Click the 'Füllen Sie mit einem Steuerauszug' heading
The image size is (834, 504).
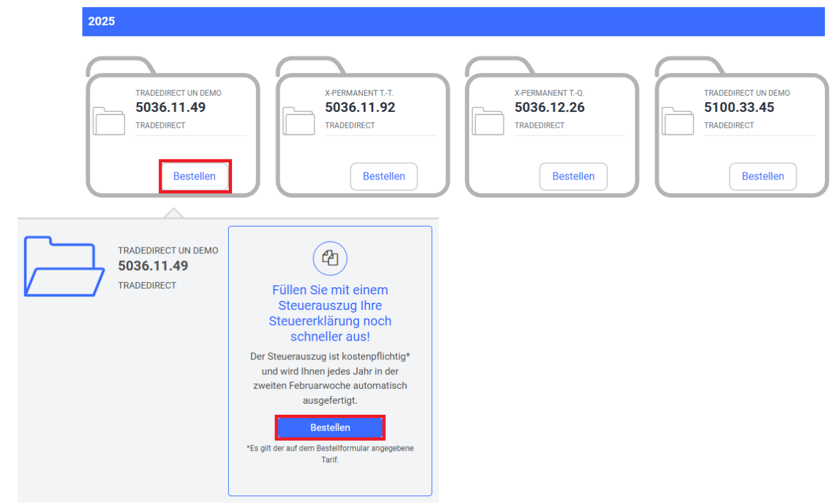coord(330,313)
